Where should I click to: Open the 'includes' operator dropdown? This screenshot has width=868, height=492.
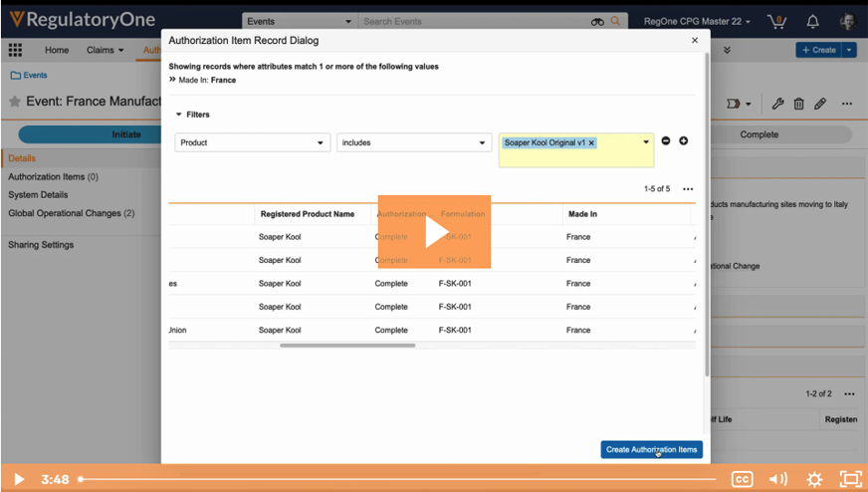coord(414,142)
